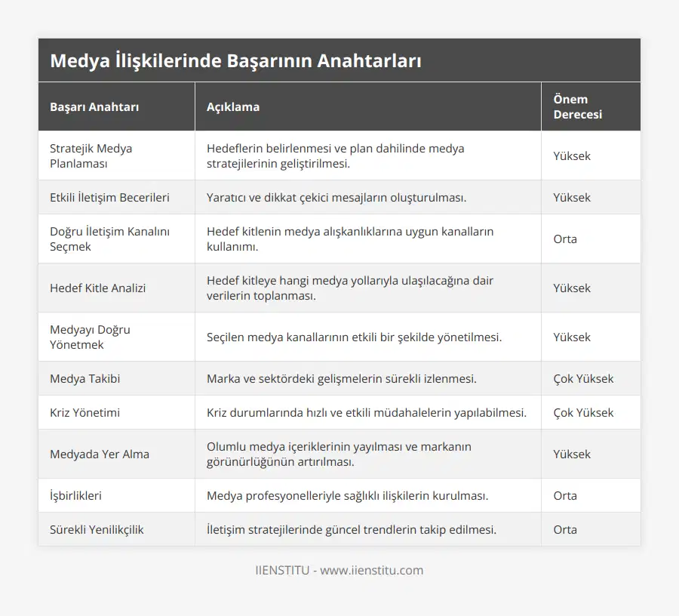Select the 'Hedef Kitle Analizi' cell
Image resolution: width=679 pixels, height=616 pixels.
98,288
